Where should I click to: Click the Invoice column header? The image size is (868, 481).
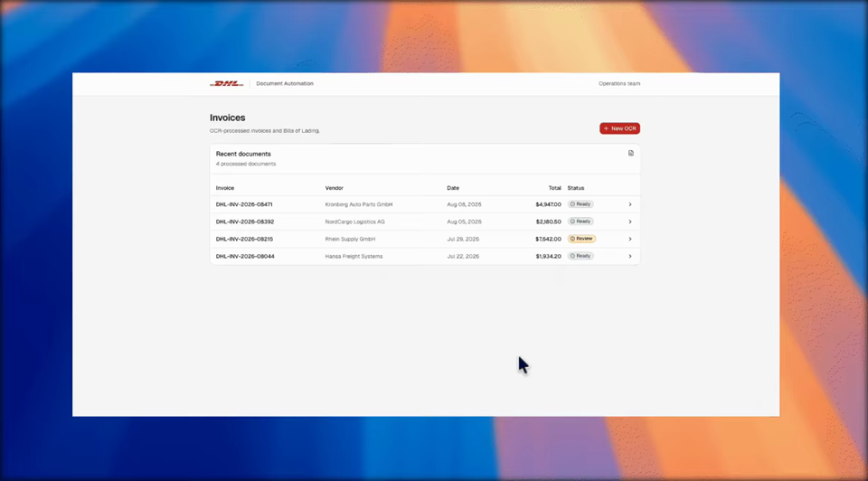[225, 188]
